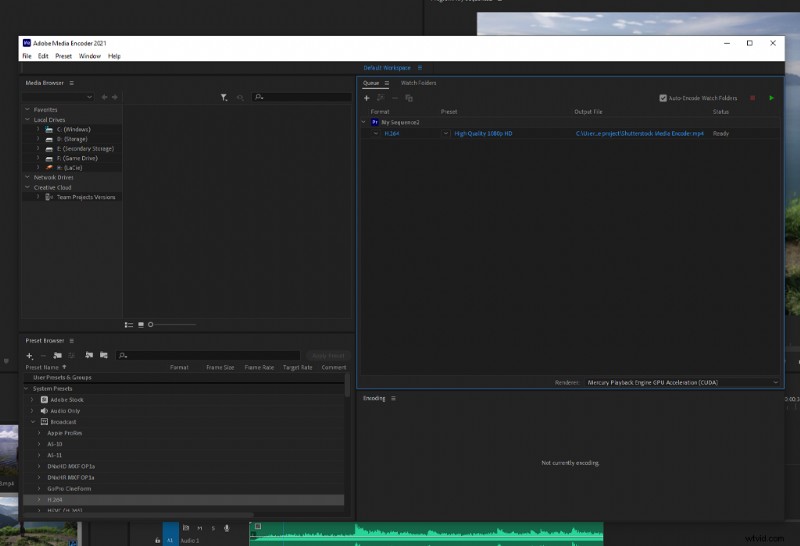Open the Queue panel menu icon
The height and width of the screenshot is (546, 800).
coord(387,83)
